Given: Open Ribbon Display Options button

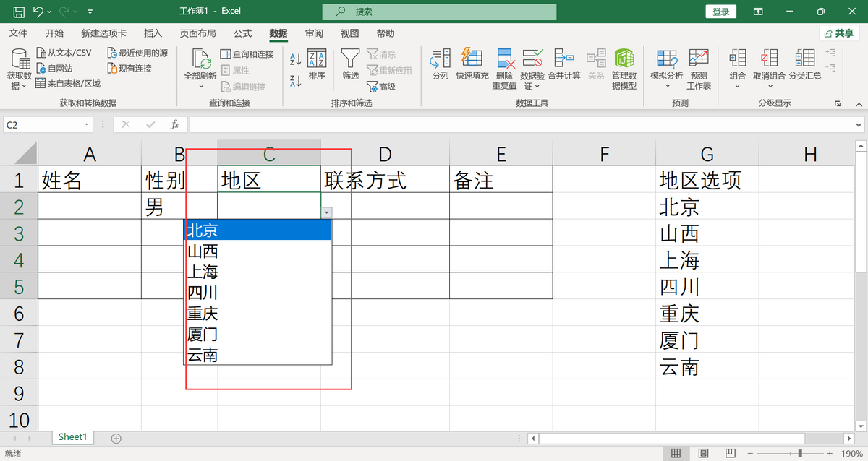Looking at the screenshot, I should point(758,12).
